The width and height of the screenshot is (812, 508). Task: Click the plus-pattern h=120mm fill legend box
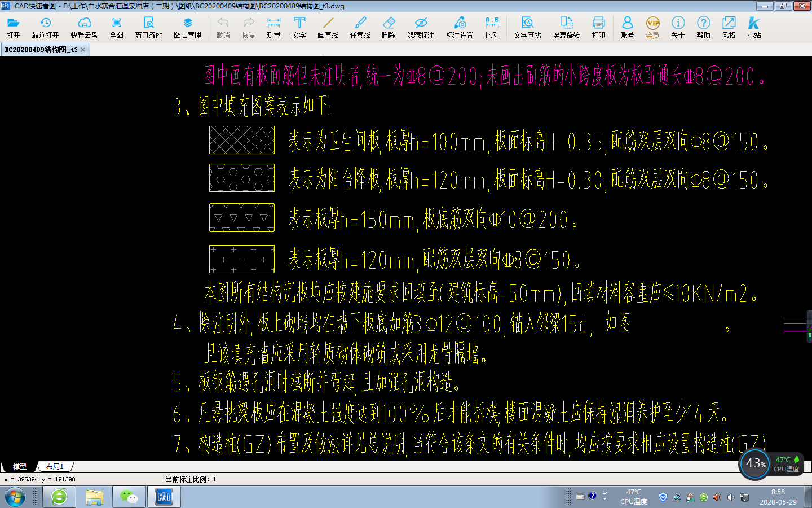(x=242, y=259)
